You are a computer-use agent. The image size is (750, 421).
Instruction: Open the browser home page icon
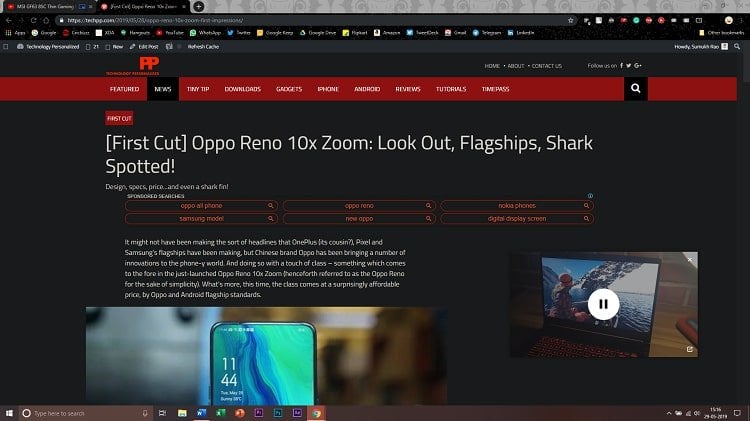46,20
